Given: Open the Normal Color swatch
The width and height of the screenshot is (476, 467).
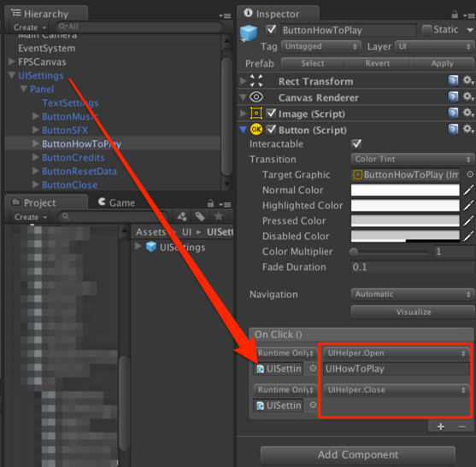Looking at the screenshot, I should tap(405, 190).
